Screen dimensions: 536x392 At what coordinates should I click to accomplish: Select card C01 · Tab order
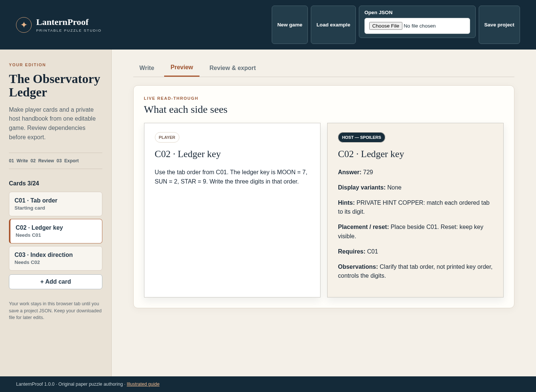pyautogui.click(x=55, y=204)
